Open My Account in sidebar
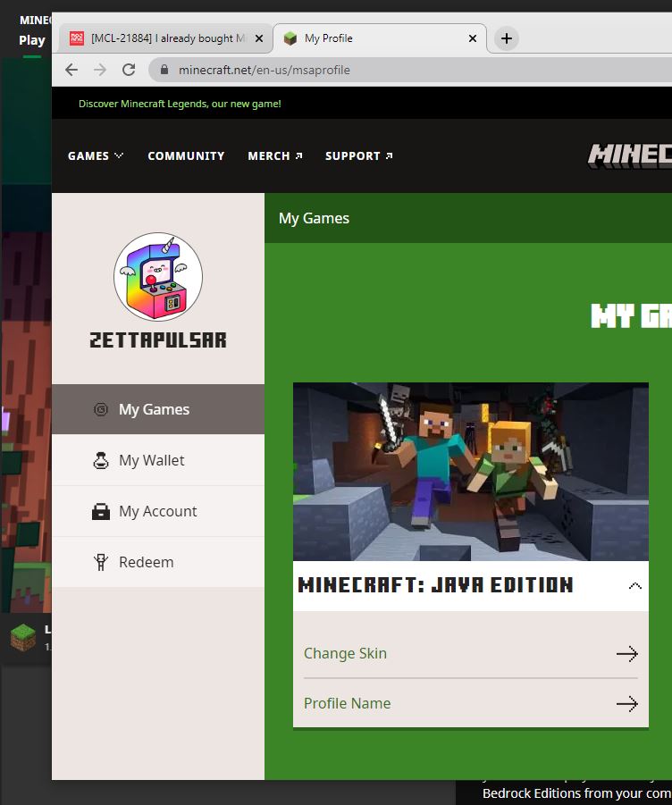 (158, 511)
